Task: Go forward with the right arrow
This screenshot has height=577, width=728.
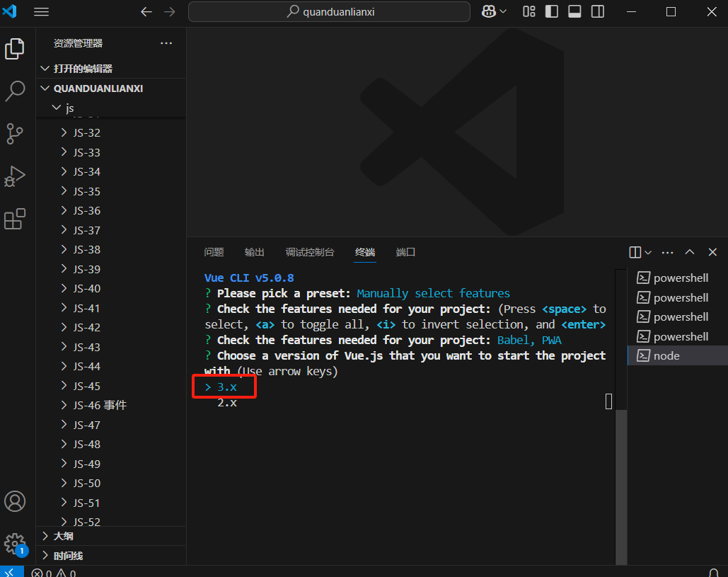Action: coord(170,11)
